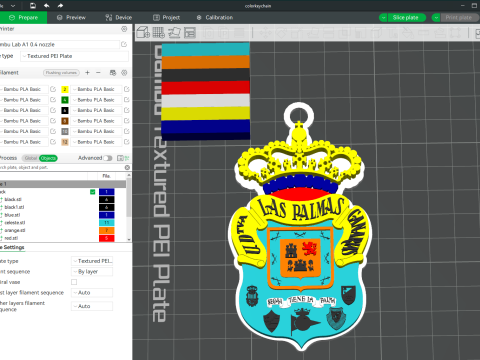Toggle the Advanced mode switch
Image resolution: width=480 pixels, height=360 pixels.
[108, 158]
